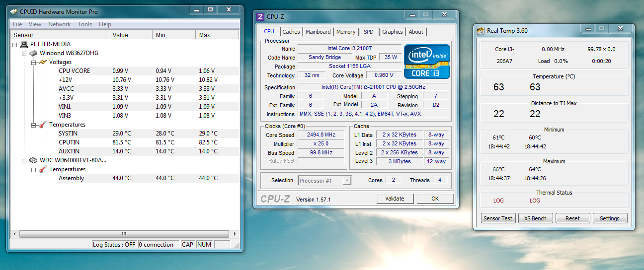
Task: Click the Winbond W83627DHG chip icon
Action: tap(33, 53)
